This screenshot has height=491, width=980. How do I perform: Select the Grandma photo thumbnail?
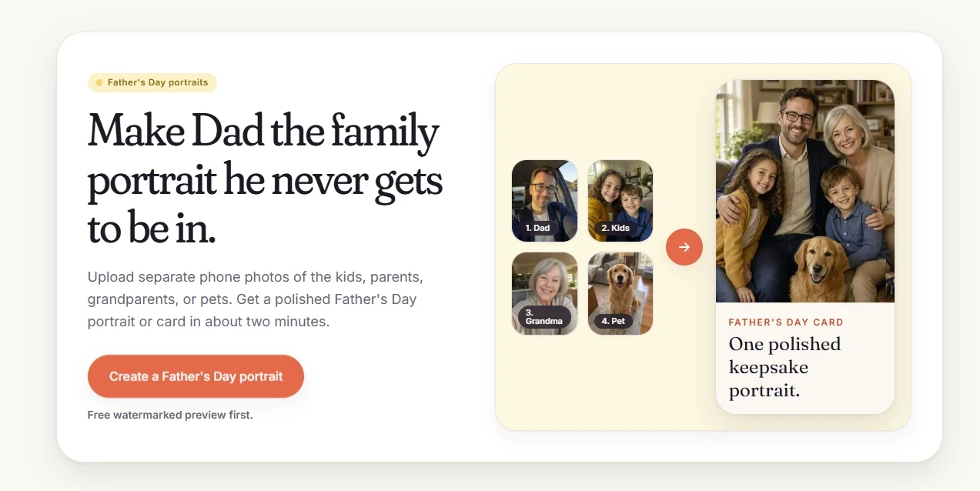tap(544, 294)
